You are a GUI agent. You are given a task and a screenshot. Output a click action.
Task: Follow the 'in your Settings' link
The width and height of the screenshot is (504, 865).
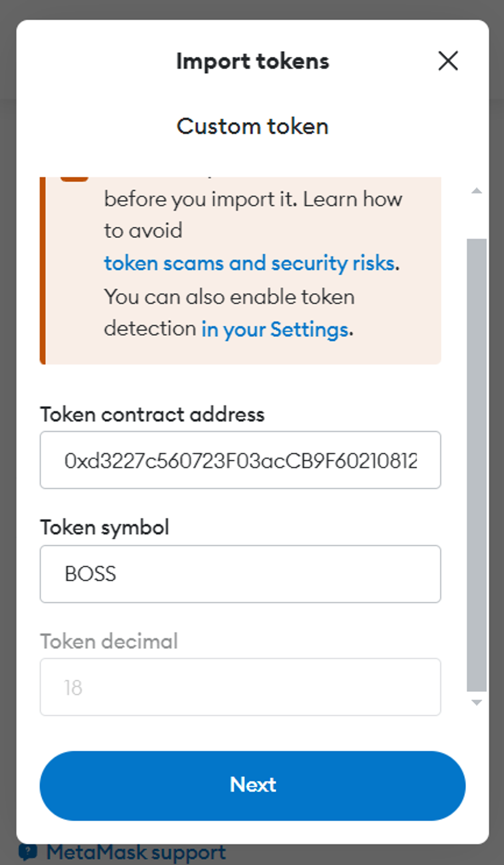[x=275, y=329]
